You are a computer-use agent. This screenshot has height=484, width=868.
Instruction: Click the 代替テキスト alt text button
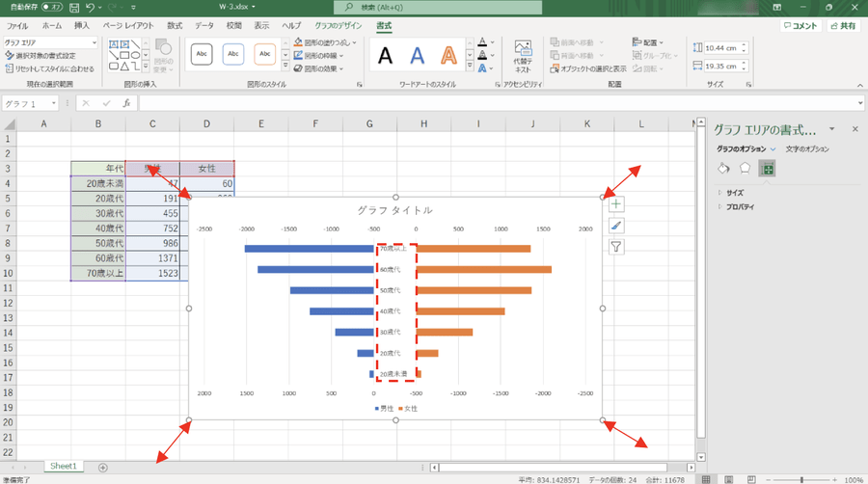523,57
